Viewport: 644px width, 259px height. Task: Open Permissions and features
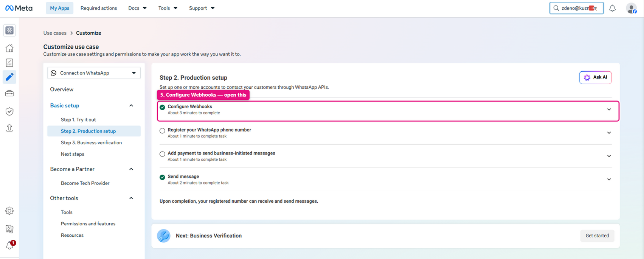point(88,224)
